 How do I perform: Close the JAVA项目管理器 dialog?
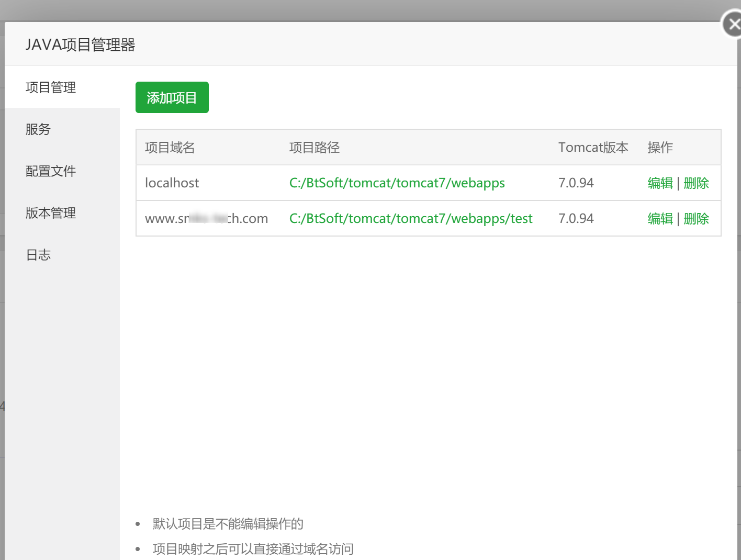click(x=733, y=24)
